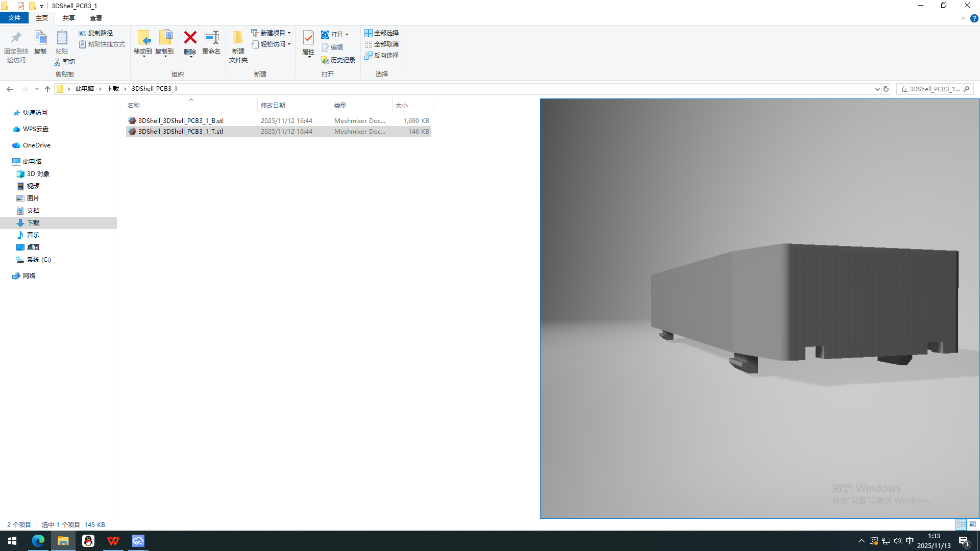The width and height of the screenshot is (980, 551).
Task: Click the Move To folder icon
Action: point(143,38)
